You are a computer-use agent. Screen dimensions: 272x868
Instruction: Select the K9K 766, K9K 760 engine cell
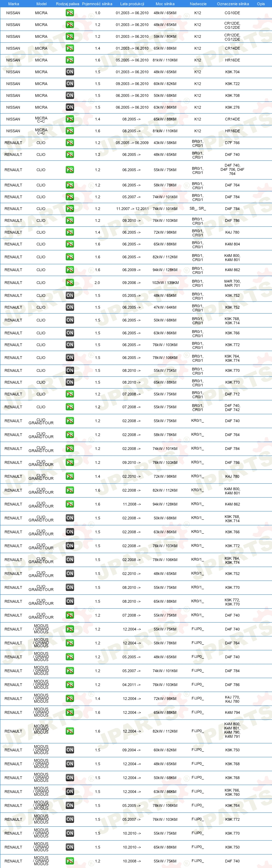coord(232,792)
